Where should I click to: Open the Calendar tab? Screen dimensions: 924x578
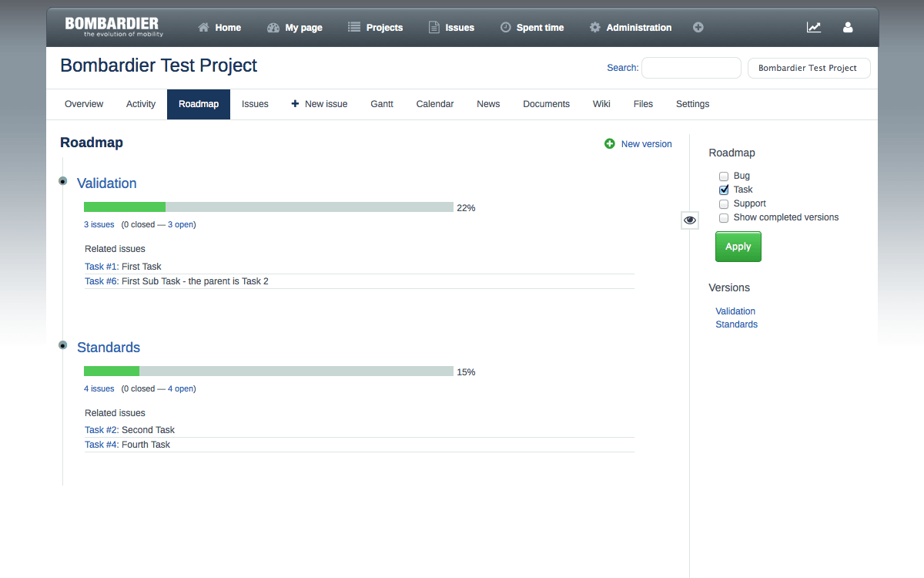coord(435,104)
